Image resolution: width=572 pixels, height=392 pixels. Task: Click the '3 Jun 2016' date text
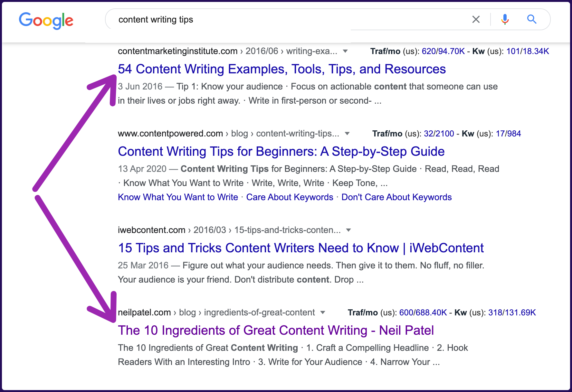(140, 87)
